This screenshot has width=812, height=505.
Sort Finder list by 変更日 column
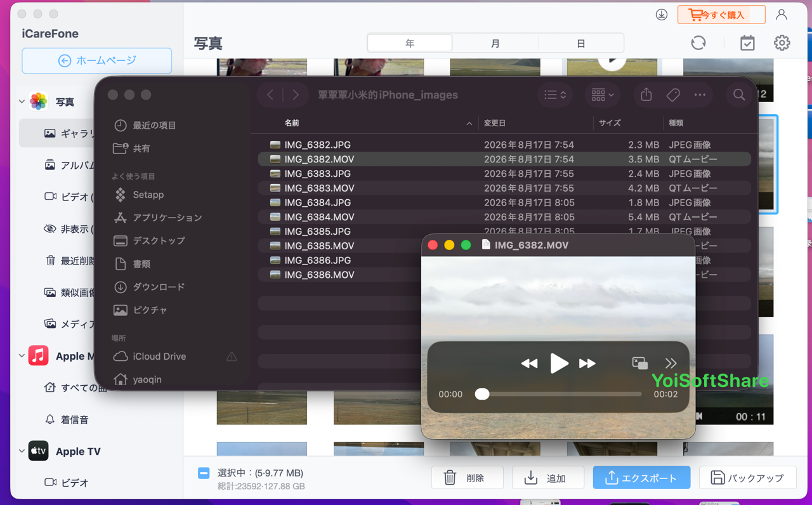click(495, 123)
